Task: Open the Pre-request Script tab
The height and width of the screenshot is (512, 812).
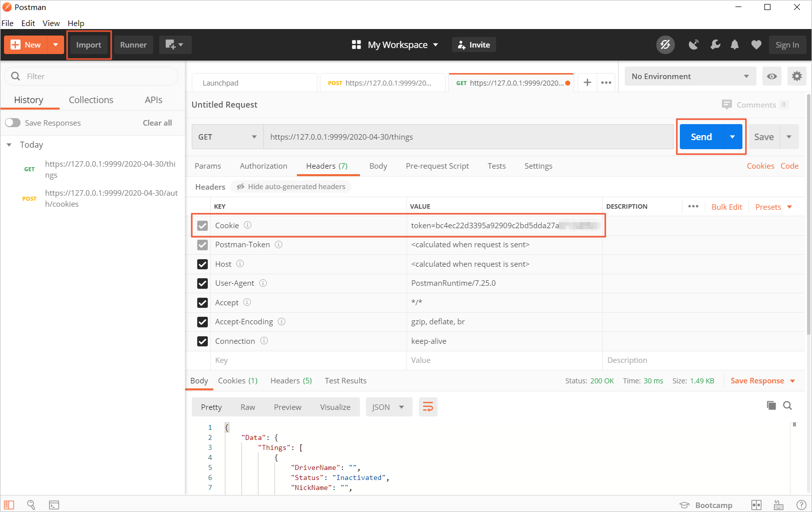Action: 437,166
